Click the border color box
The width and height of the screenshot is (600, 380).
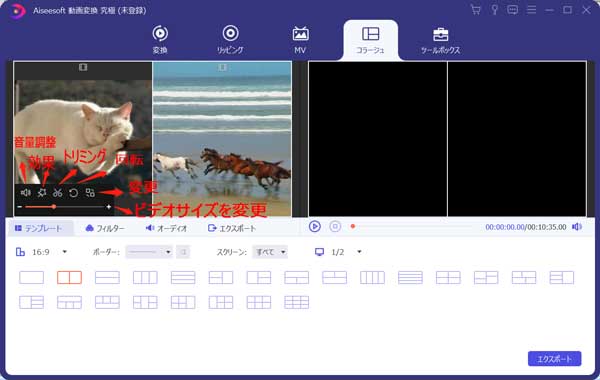pyautogui.click(x=183, y=252)
